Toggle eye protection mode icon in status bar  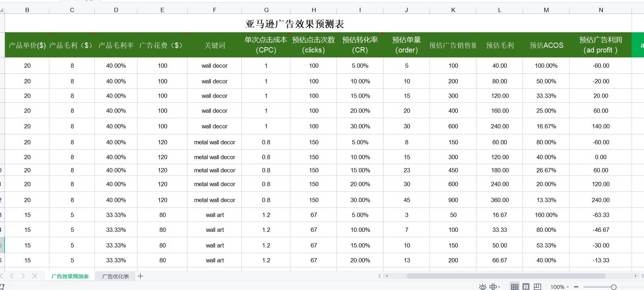(x=482, y=287)
